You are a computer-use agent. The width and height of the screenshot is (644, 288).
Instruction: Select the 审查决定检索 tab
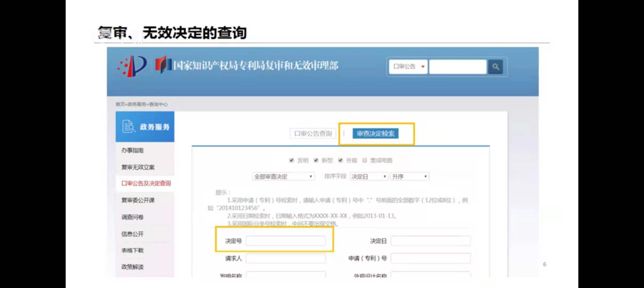point(375,133)
